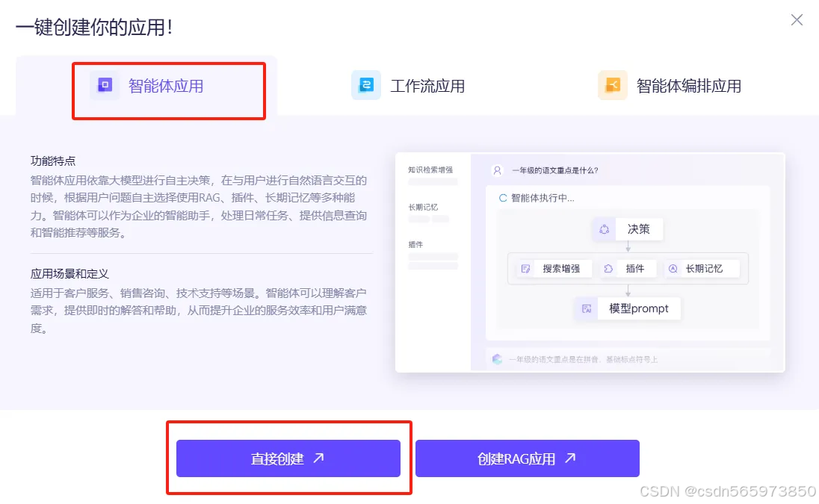Click the 应用场景和定义 heading
The width and height of the screenshot is (819, 504).
pos(69,273)
